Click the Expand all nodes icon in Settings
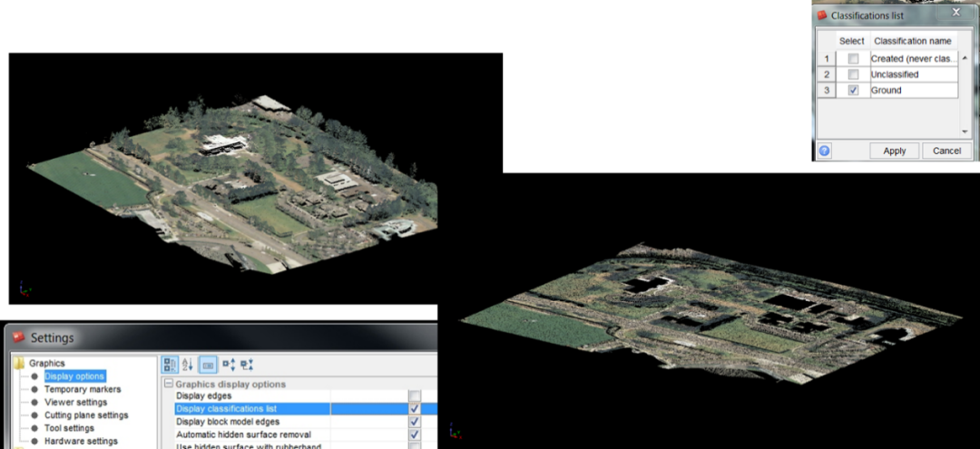 (x=229, y=365)
